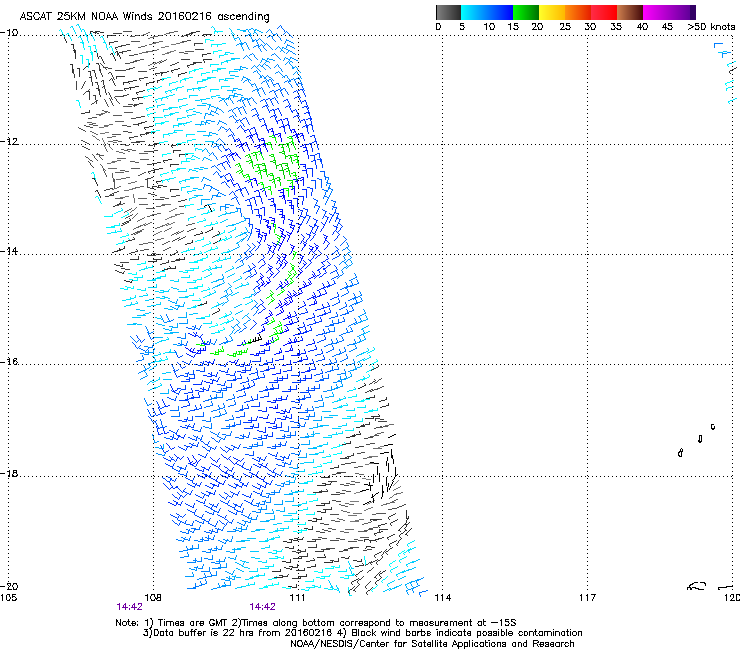This screenshot has width=740, height=650.
Task: Click the NOAA/NESDIS credit line
Action: click(432, 644)
